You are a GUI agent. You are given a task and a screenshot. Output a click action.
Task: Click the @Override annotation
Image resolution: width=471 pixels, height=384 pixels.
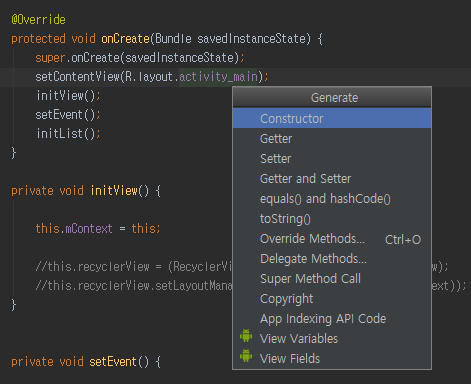38,20
